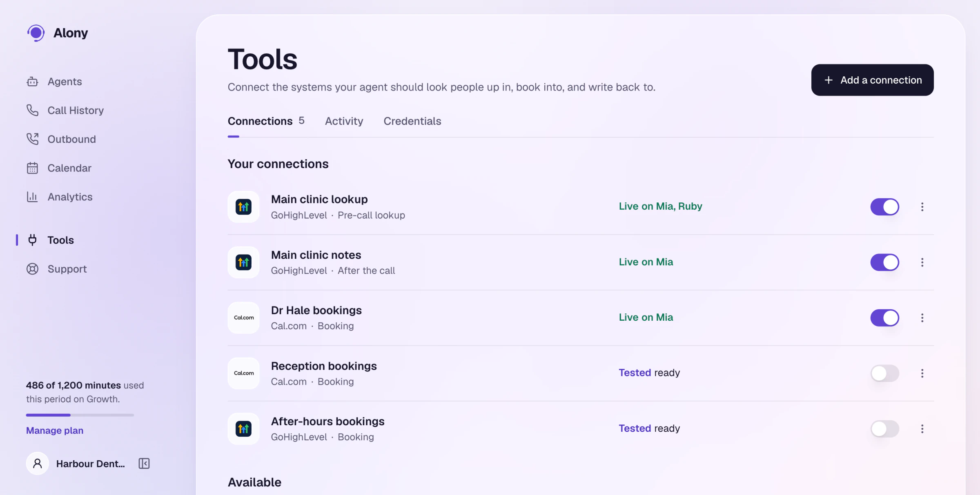Open Outbound via its outgoing-call icon
The width and height of the screenshot is (980, 495).
[x=32, y=139]
